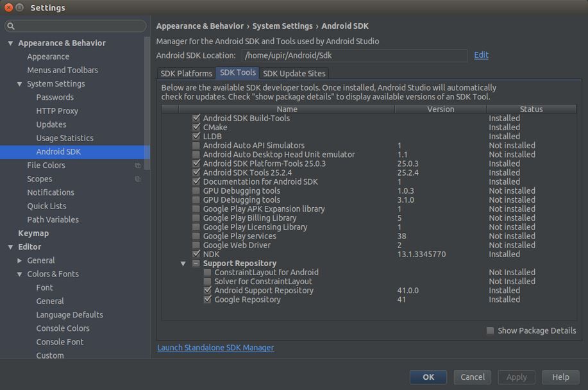Uncheck Documentation for Android SDK
Screen dimensions: 588x390
click(196, 181)
